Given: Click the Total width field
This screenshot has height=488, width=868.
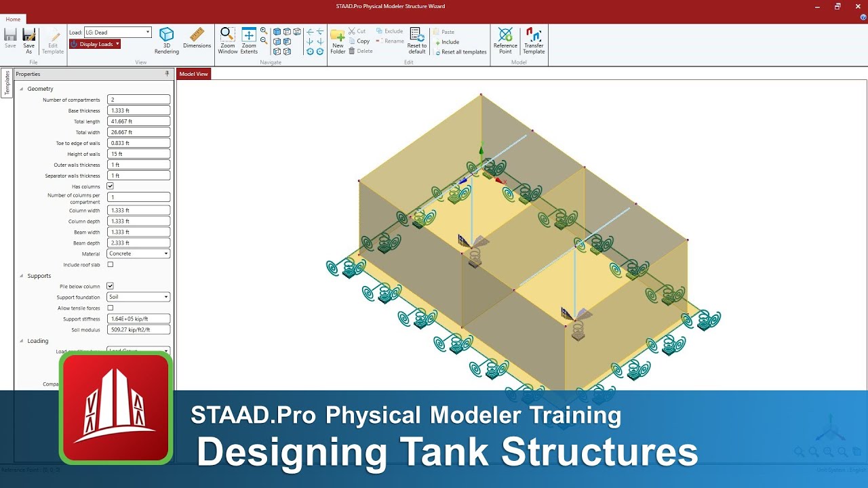Looking at the screenshot, I should [x=138, y=132].
